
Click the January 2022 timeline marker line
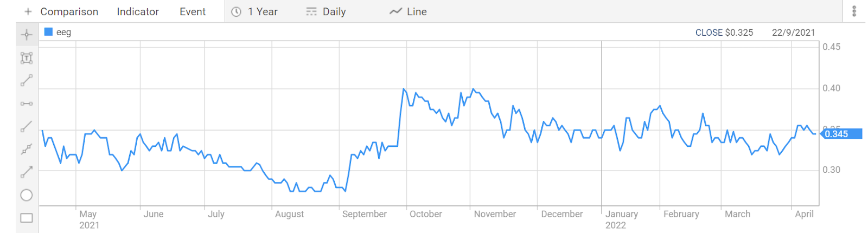(602, 124)
